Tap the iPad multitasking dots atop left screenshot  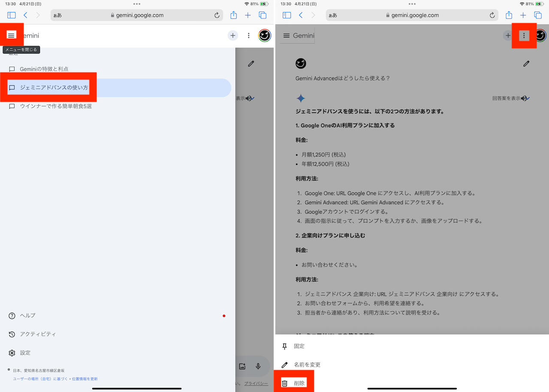[x=137, y=3]
